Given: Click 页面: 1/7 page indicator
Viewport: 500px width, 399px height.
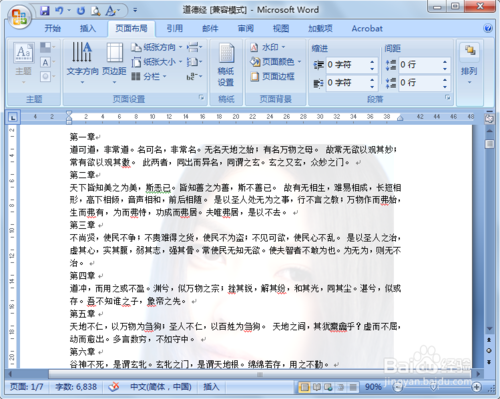Looking at the screenshot, I should 27,387.
